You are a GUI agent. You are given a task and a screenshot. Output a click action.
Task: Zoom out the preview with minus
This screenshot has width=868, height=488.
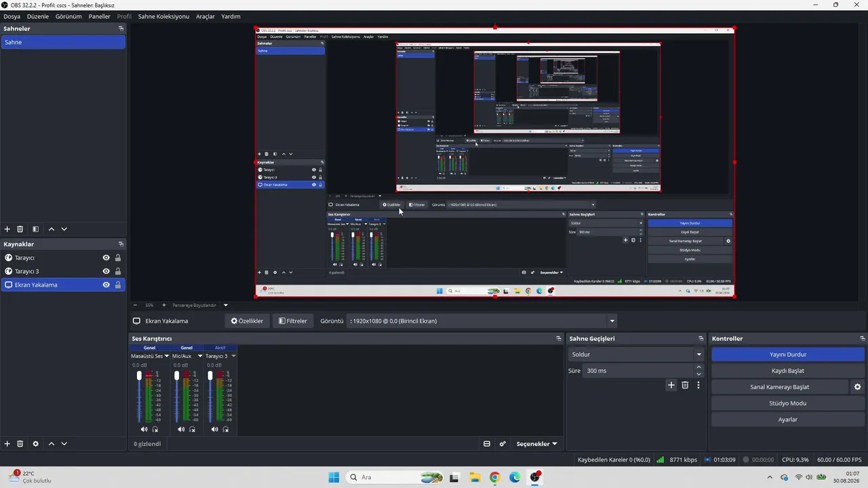coord(135,305)
